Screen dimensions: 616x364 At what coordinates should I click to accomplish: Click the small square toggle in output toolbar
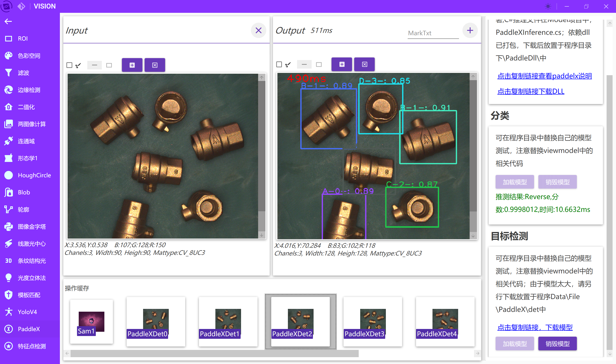(x=319, y=65)
